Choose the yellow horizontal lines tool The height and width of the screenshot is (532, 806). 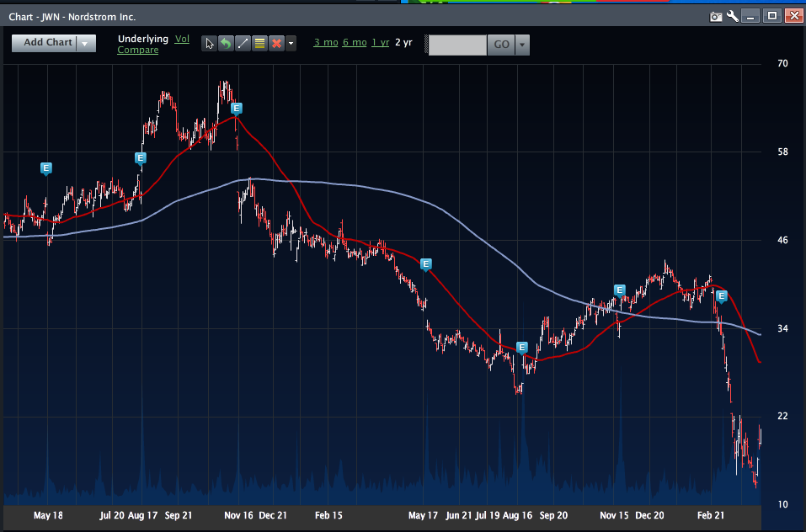(x=259, y=44)
